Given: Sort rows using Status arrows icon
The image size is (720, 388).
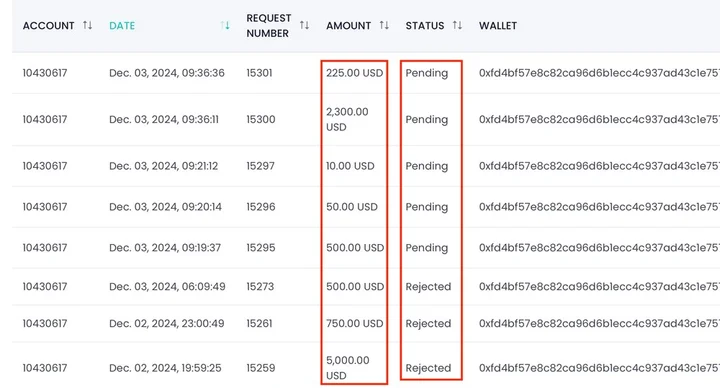Looking at the screenshot, I should coord(457,25).
